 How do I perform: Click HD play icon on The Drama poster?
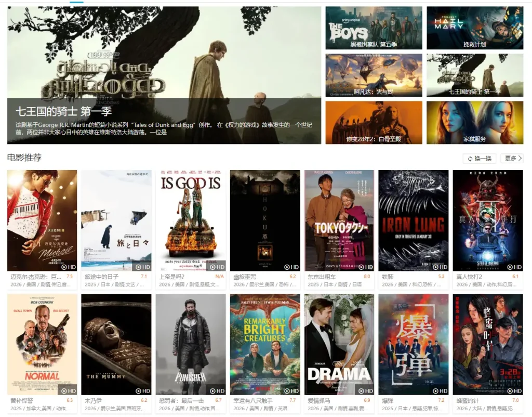pyautogui.click(x=365, y=391)
